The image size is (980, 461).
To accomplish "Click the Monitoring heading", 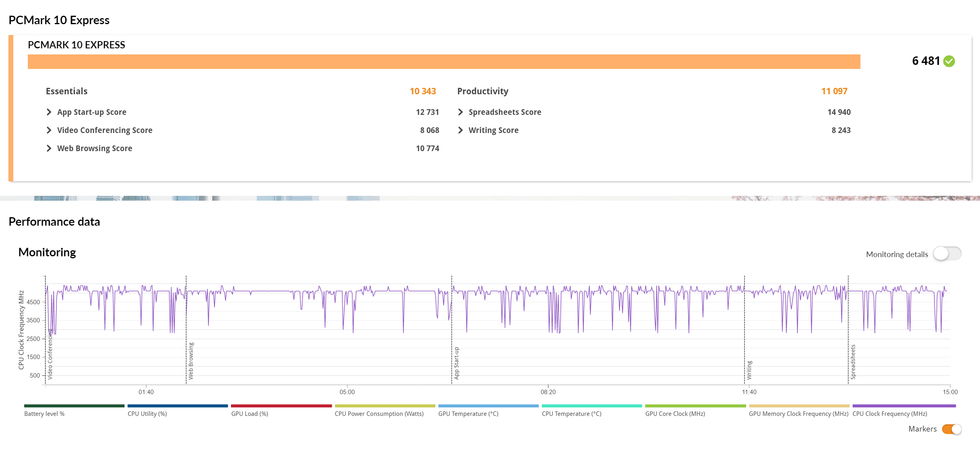I will pyautogui.click(x=47, y=252).
